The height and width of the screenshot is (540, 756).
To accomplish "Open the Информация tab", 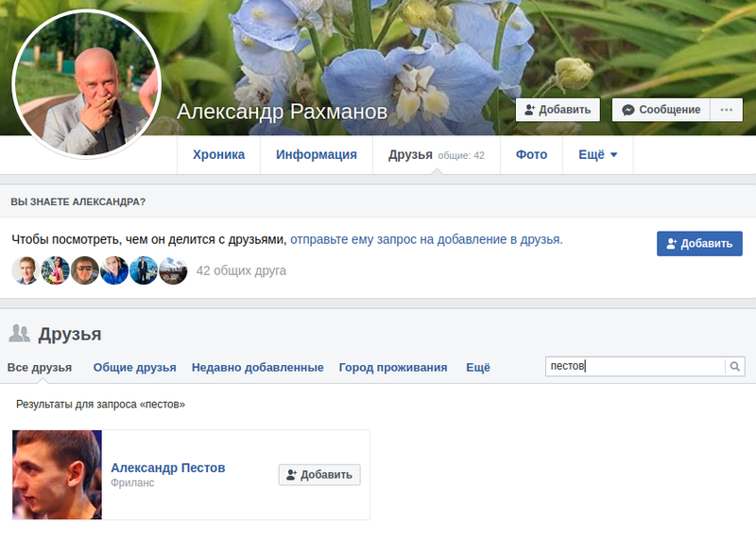I will point(317,155).
